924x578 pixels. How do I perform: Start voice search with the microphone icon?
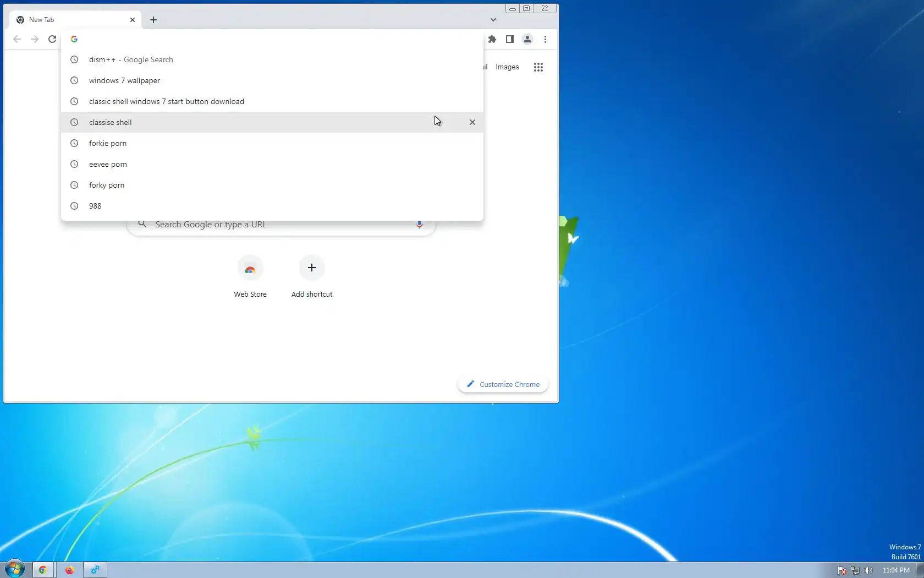click(x=419, y=225)
